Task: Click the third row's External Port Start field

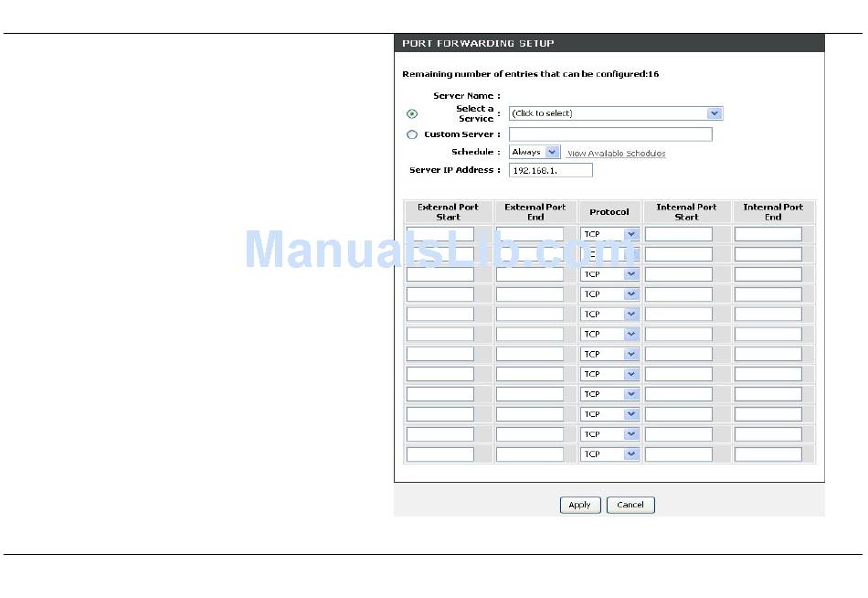Action: point(440,274)
